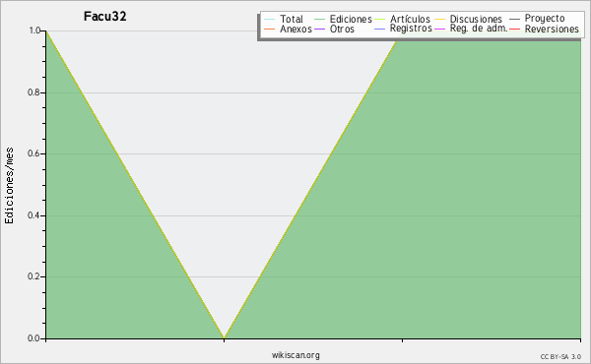Click the Facu32 chart title
This screenshot has height=364, width=591.
[105, 17]
